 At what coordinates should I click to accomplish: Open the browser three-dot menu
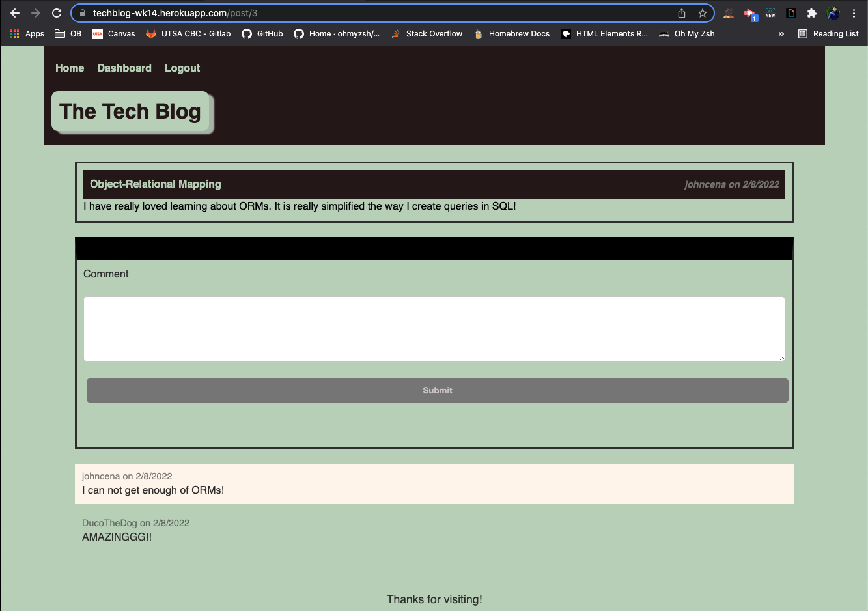pyautogui.click(x=854, y=12)
